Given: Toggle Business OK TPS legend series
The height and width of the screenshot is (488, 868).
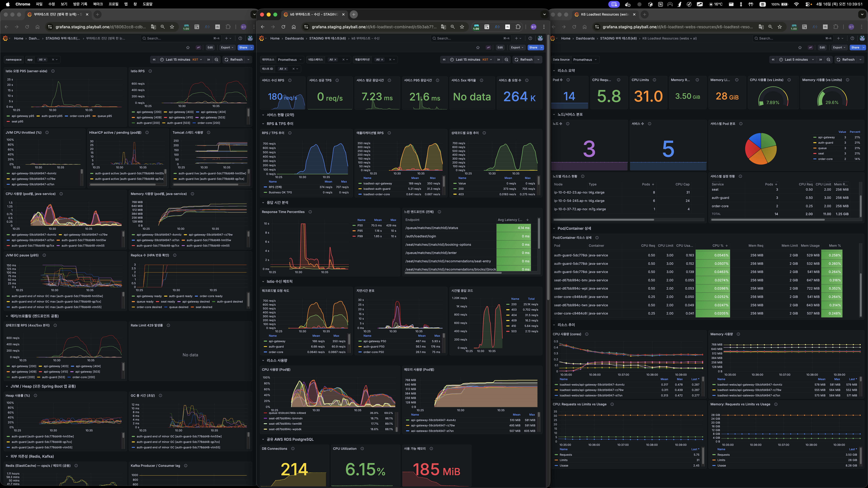Looking at the screenshot, I should point(280,193).
